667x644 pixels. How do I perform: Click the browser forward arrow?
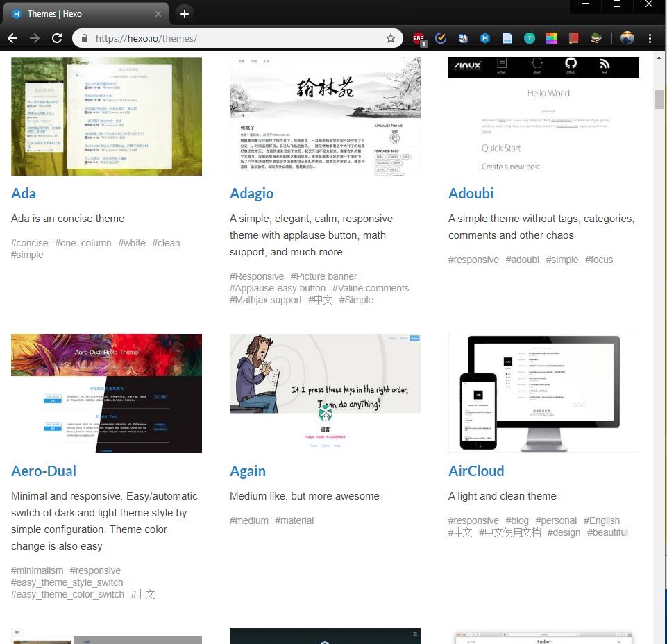[x=35, y=38]
